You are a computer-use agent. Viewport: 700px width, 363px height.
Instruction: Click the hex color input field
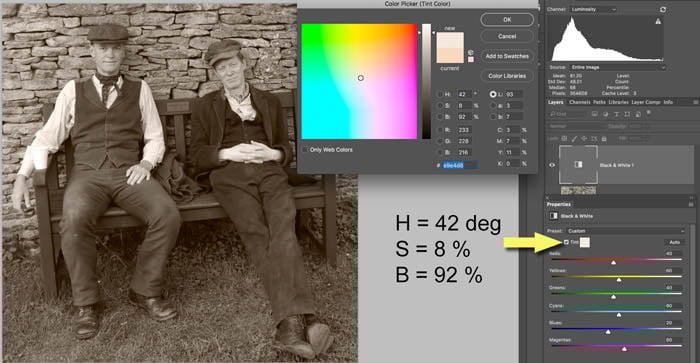pos(460,165)
